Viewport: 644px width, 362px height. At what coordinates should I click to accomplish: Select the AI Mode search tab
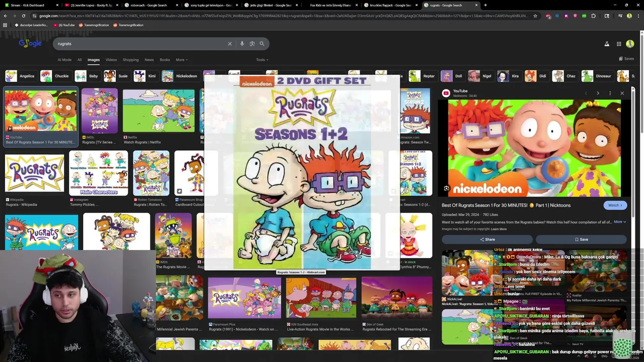click(x=64, y=60)
